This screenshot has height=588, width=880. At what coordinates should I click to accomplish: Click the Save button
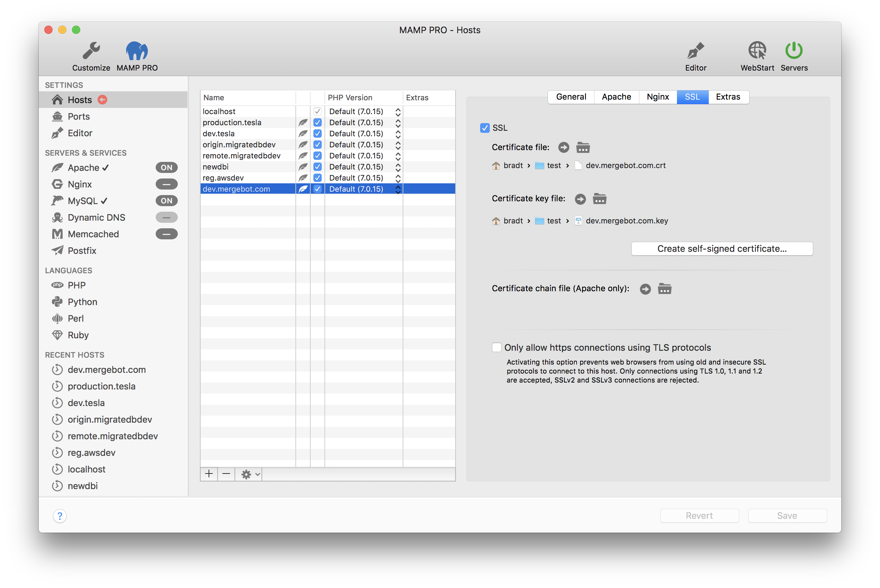[787, 516]
